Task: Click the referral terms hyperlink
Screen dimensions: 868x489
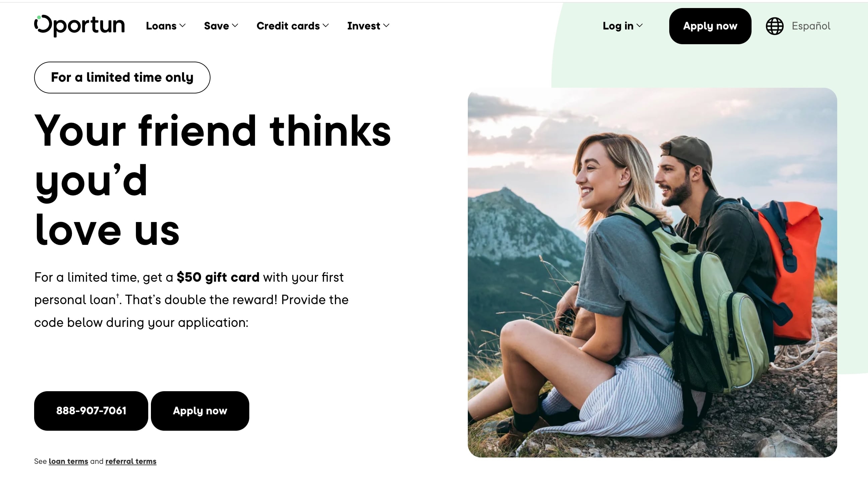Action: (131, 461)
